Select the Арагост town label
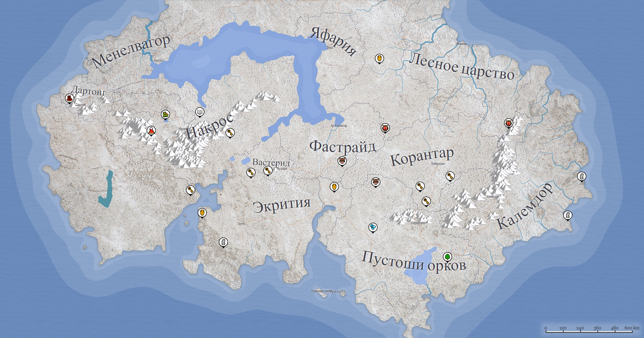This screenshot has width=644, height=338. click(159, 60)
